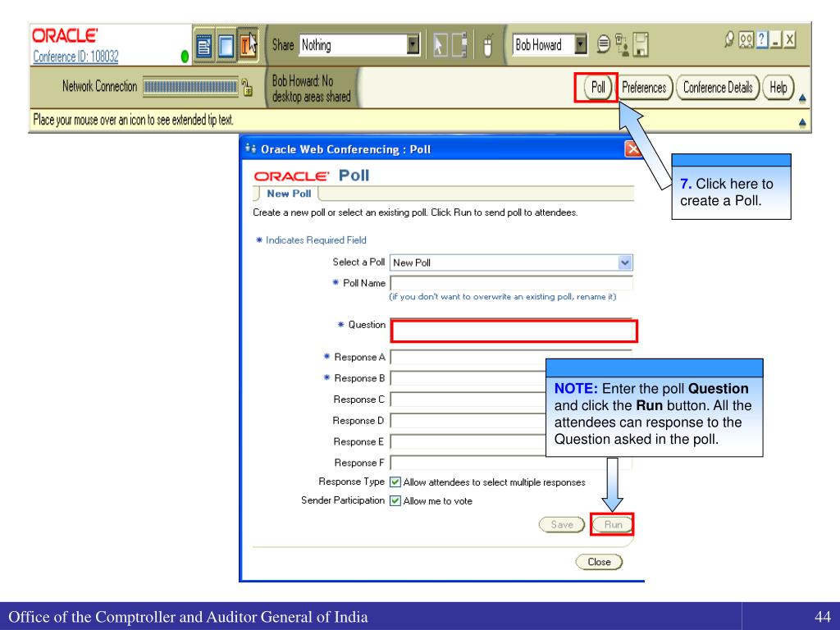Select the whiteboard mode icon

point(226,46)
